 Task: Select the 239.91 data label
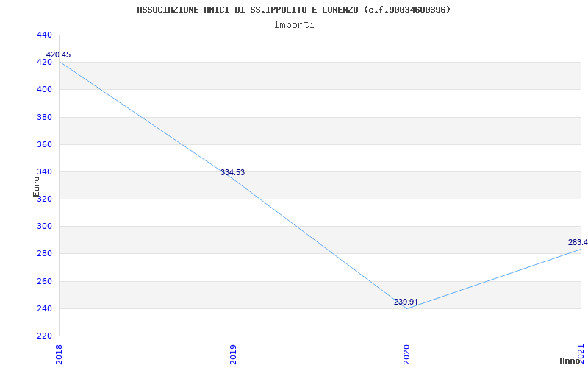406,302
